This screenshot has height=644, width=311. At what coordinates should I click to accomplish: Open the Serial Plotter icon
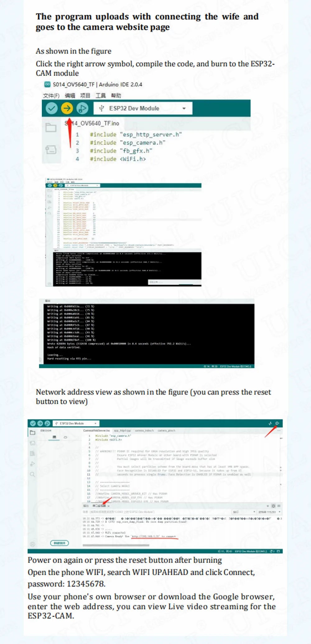tap(270, 423)
